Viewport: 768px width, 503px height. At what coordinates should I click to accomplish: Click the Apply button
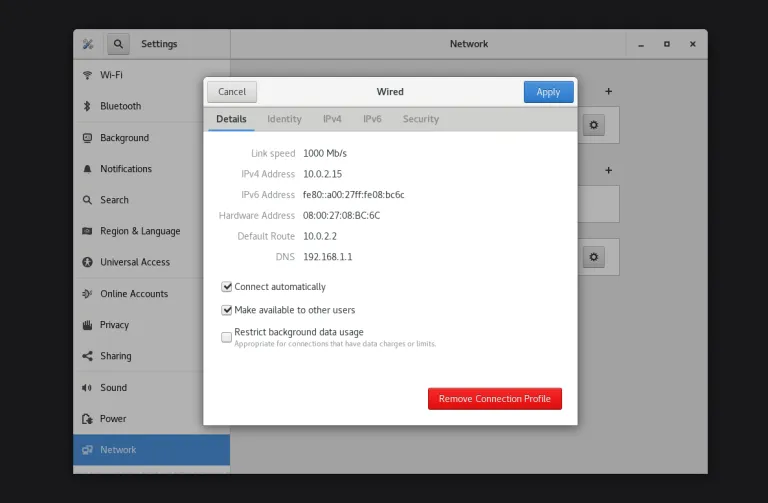pos(548,92)
